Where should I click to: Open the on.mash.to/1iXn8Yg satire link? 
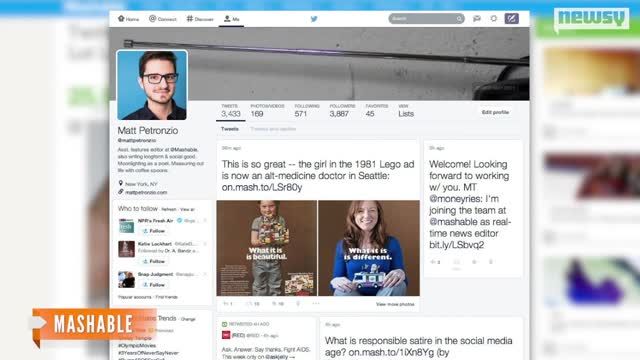392,352
